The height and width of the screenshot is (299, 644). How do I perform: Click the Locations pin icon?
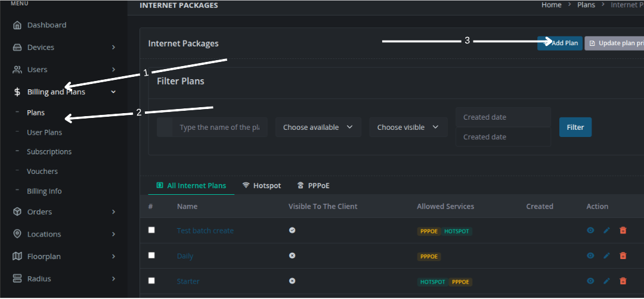click(x=17, y=234)
